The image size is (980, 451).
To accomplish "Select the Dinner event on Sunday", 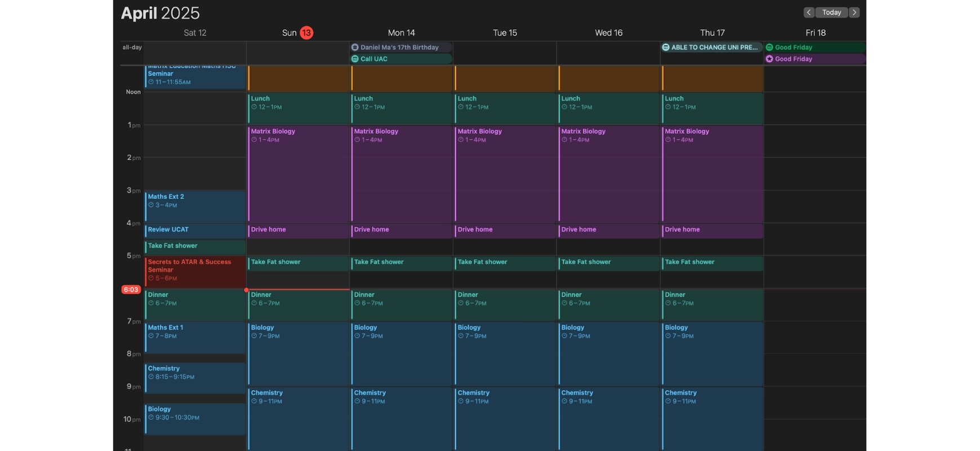I will pos(298,304).
